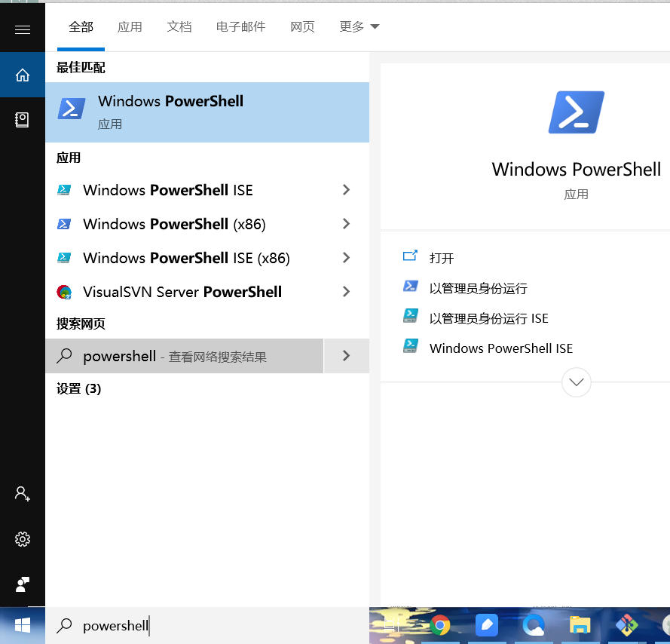Open the colorful diamond app on taskbar
The image size is (670, 644).
[x=627, y=626]
